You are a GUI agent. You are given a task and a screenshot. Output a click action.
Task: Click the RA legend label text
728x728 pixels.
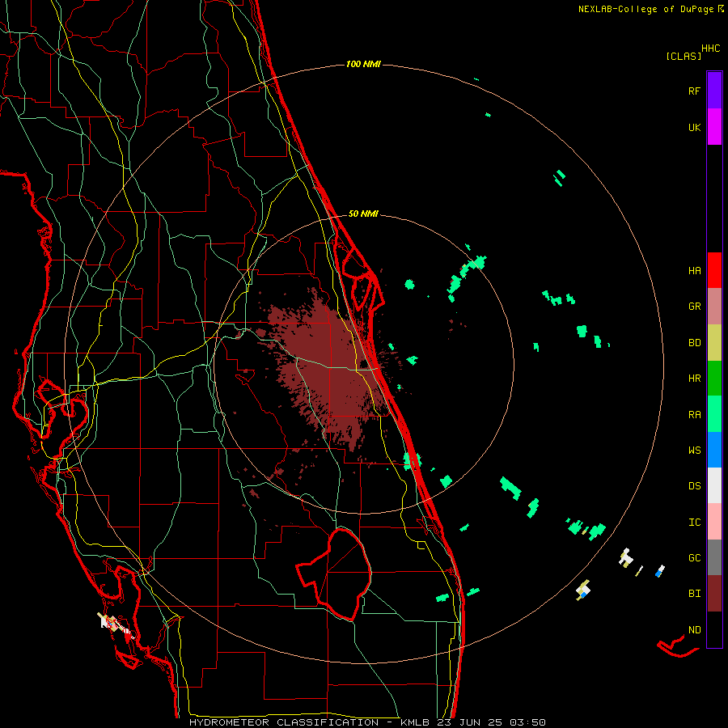point(694,414)
